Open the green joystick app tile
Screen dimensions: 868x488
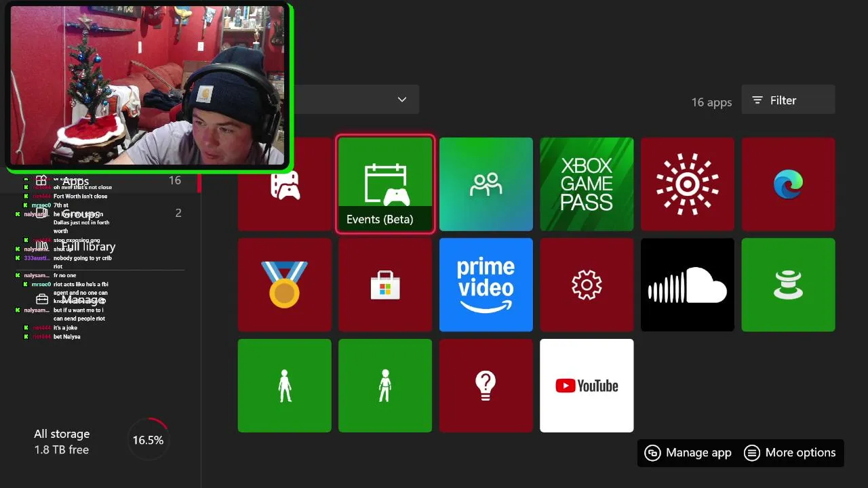[x=789, y=285]
